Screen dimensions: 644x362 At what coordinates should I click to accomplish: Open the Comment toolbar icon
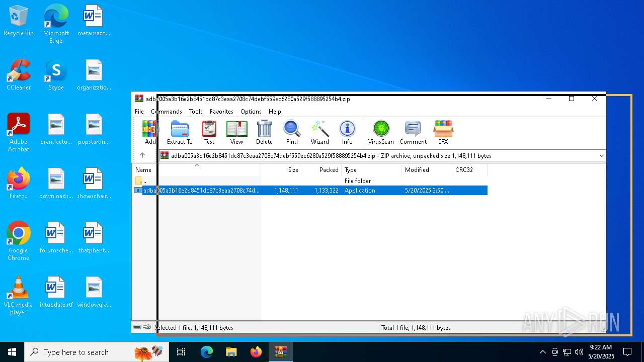pyautogui.click(x=413, y=133)
